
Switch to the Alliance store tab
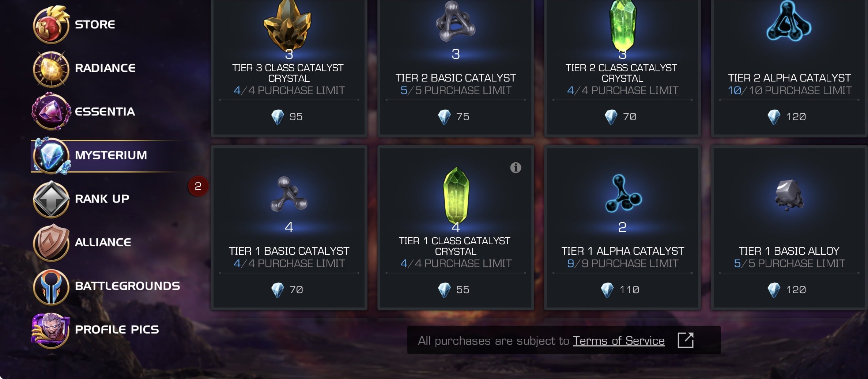[x=103, y=242]
